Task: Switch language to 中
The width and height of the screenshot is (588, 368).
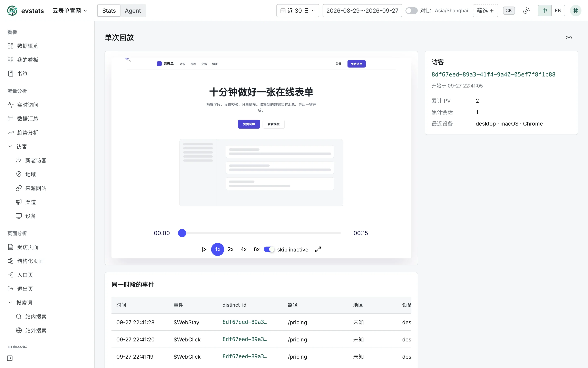Action: 545,11
